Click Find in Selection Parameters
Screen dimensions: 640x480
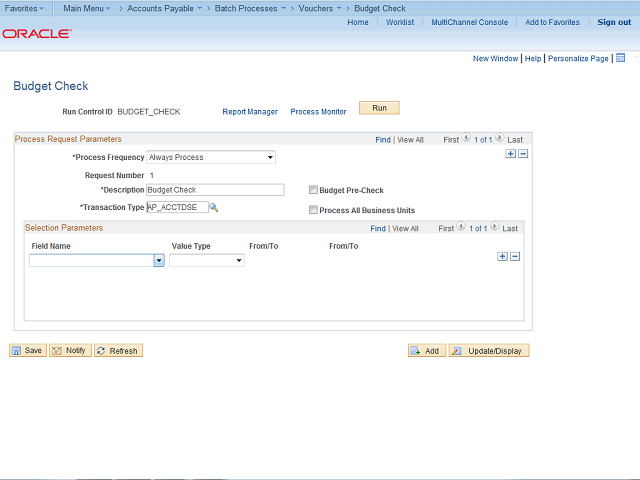pyautogui.click(x=378, y=229)
